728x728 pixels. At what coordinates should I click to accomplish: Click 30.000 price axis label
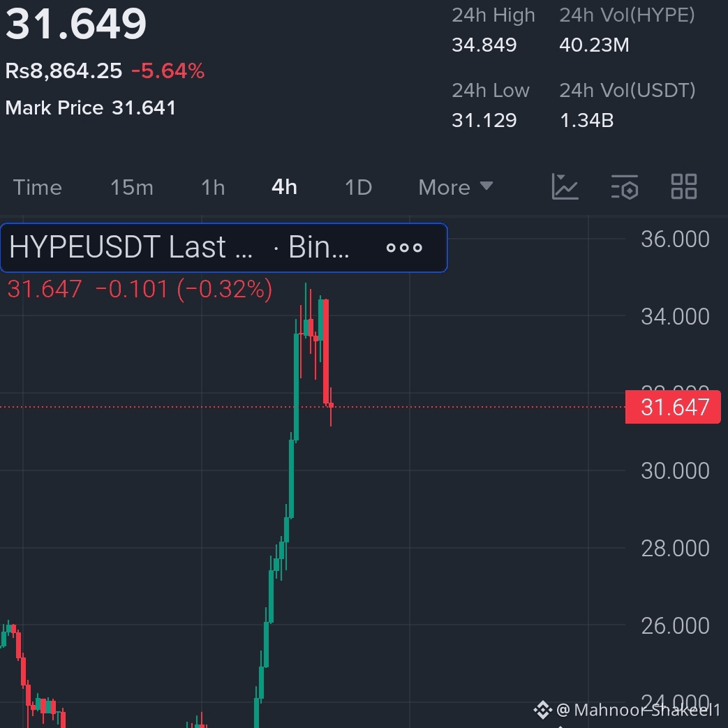(x=675, y=470)
